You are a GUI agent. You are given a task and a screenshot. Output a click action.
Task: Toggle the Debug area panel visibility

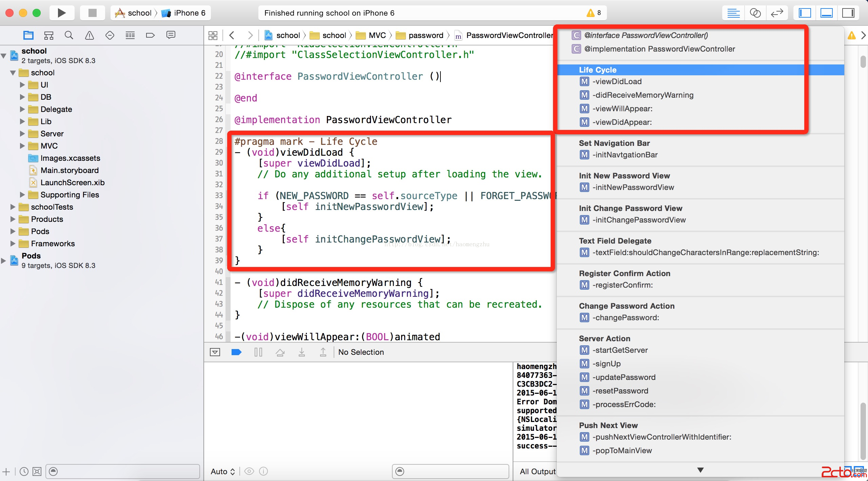click(x=826, y=13)
